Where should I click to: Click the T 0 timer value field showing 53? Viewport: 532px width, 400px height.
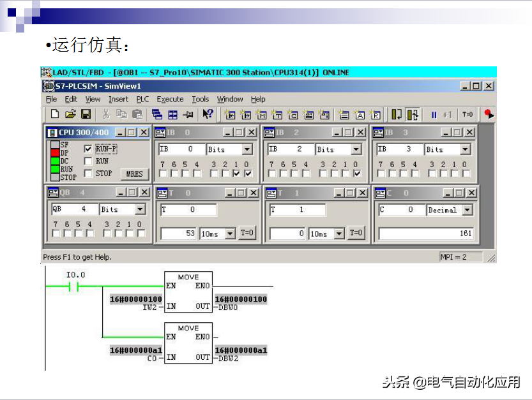[x=178, y=233]
